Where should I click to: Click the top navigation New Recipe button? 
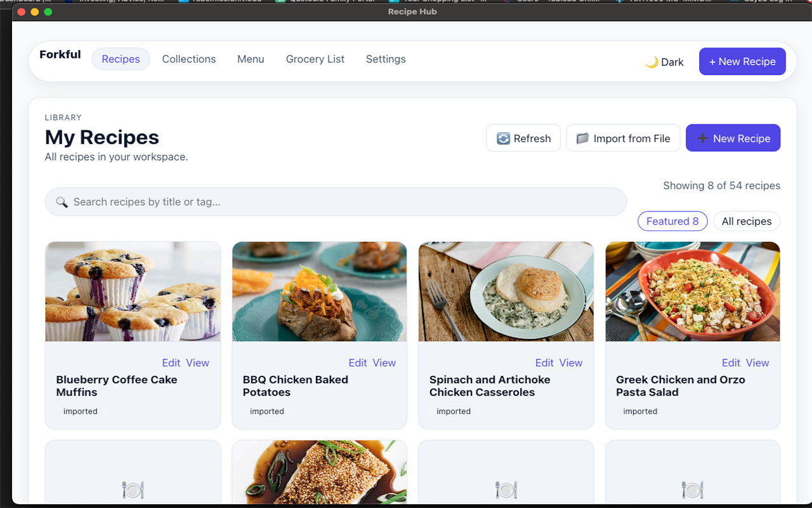pyautogui.click(x=742, y=62)
